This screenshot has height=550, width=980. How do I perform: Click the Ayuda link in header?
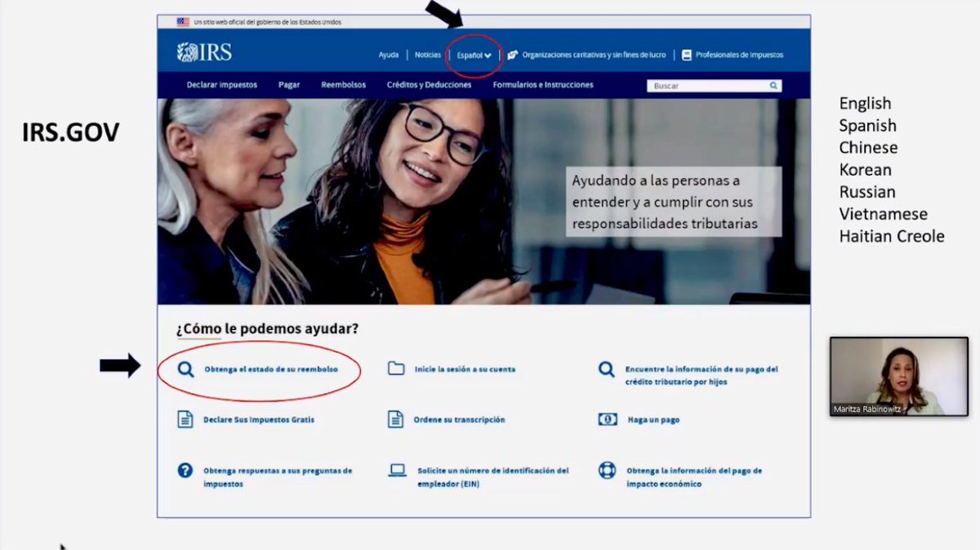[x=389, y=55]
